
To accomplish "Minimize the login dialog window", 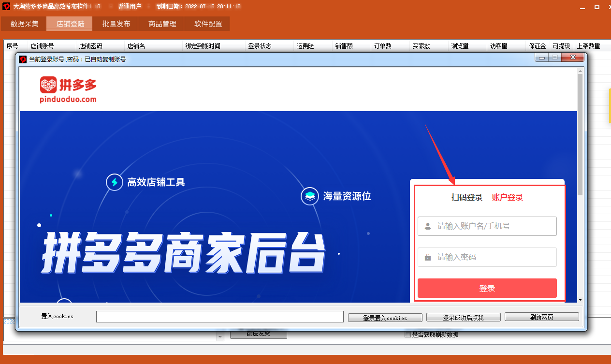I will coord(542,58).
